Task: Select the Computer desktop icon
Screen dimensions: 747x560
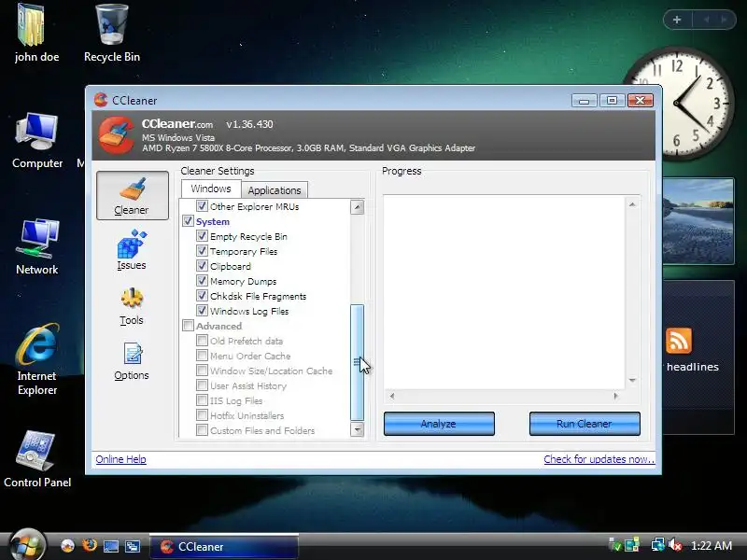Action: pyautogui.click(x=37, y=141)
